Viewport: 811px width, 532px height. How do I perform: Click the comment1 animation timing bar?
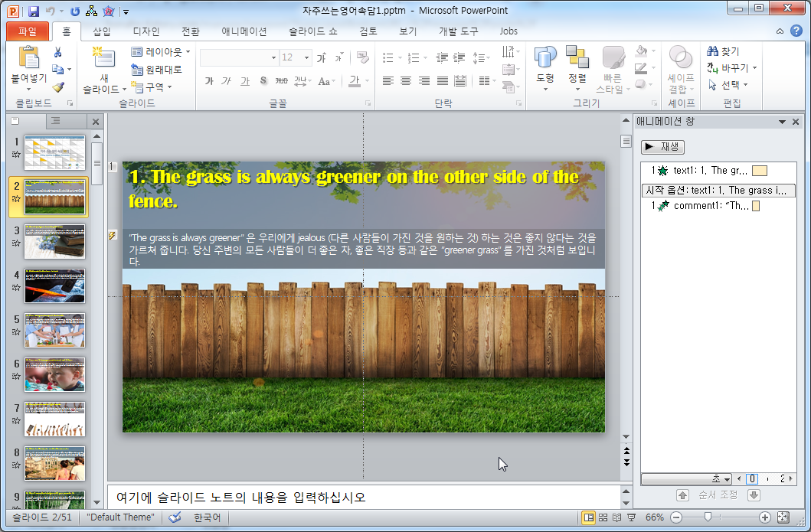click(x=756, y=206)
